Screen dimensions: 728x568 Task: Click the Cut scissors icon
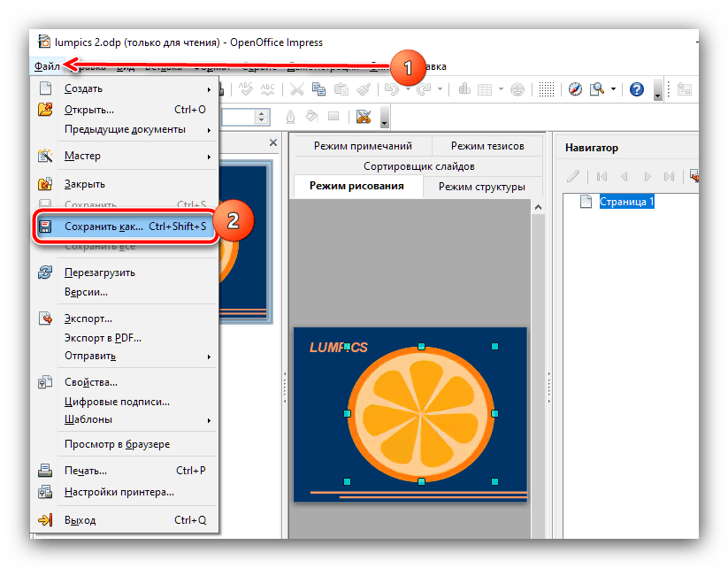297,89
